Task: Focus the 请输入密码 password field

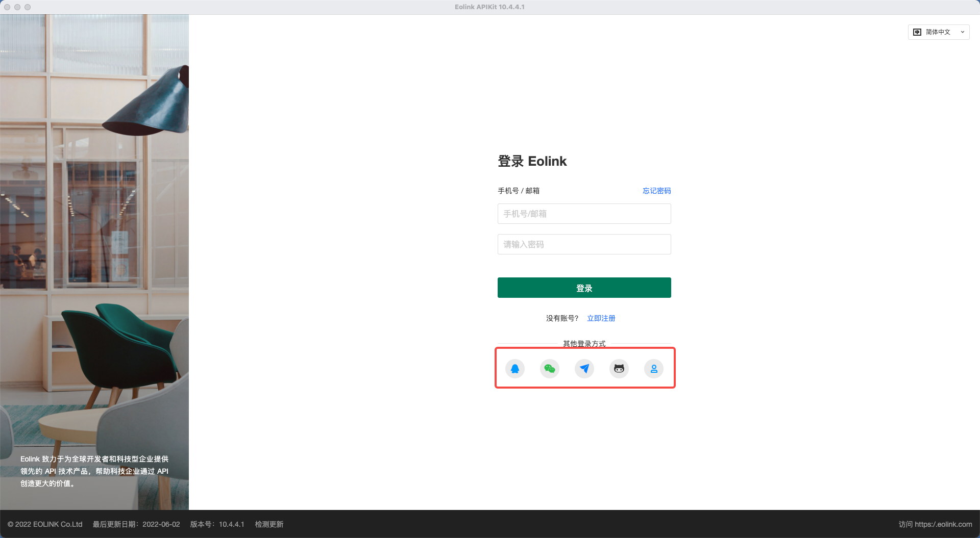Action: pos(584,244)
